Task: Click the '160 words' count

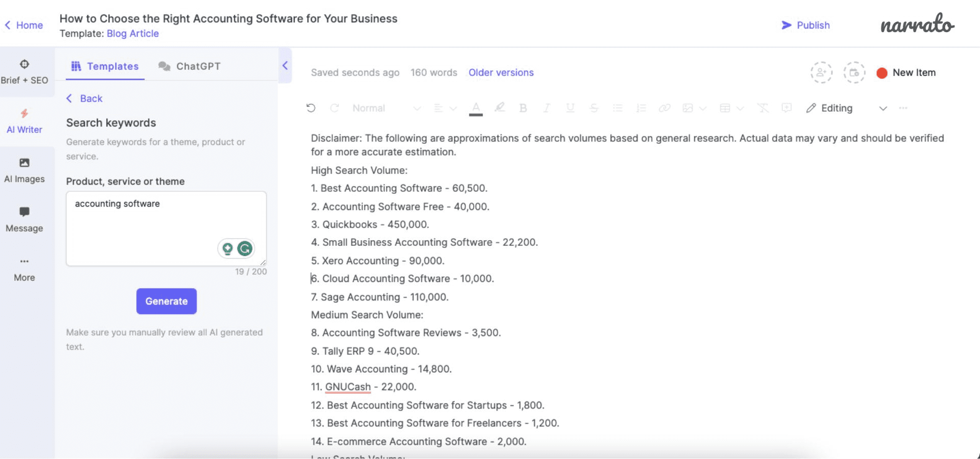Action: (434, 72)
